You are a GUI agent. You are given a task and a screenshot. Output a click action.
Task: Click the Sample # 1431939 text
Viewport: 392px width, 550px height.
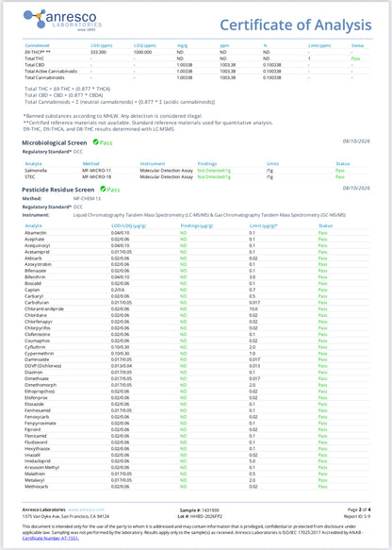[199, 510]
